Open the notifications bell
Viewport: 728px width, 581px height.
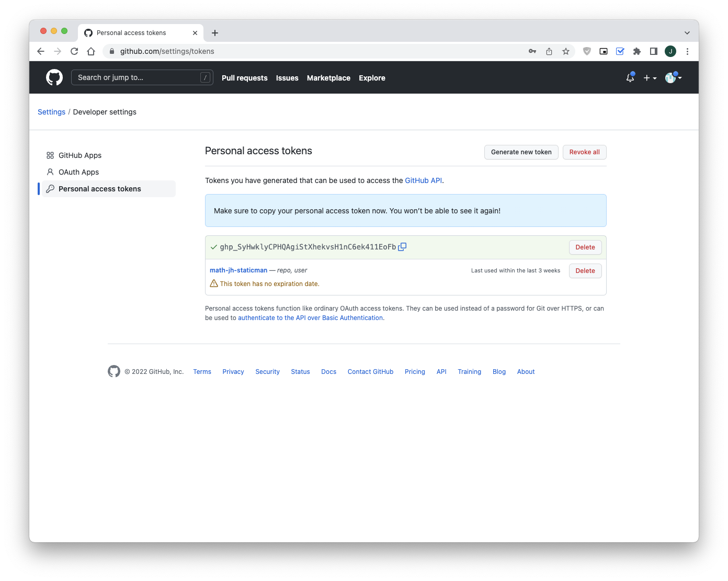[630, 77]
